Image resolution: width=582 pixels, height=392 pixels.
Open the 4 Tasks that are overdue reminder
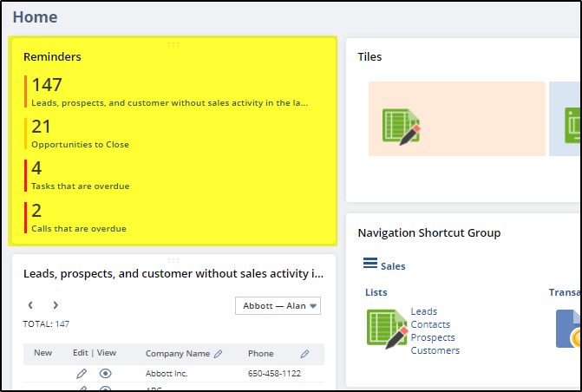[x=77, y=175]
